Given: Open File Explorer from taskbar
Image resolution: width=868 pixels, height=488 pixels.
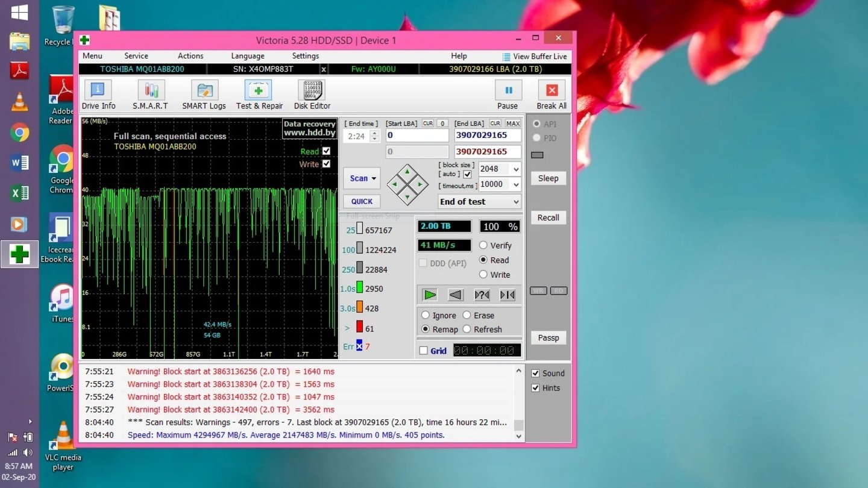Looking at the screenshot, I should (x=19, y=42).
